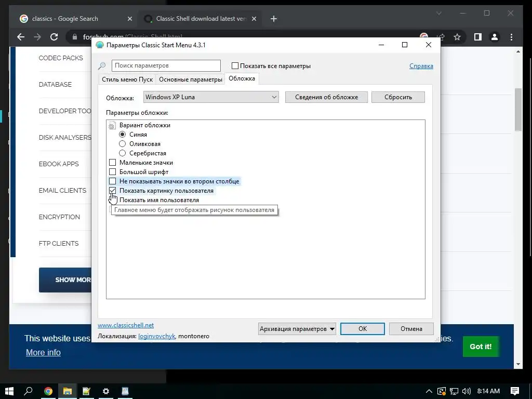532x399 pixels.
Task: Open the Chrome profile avatar
Action: pyautogui.click(x=495, y=37)
